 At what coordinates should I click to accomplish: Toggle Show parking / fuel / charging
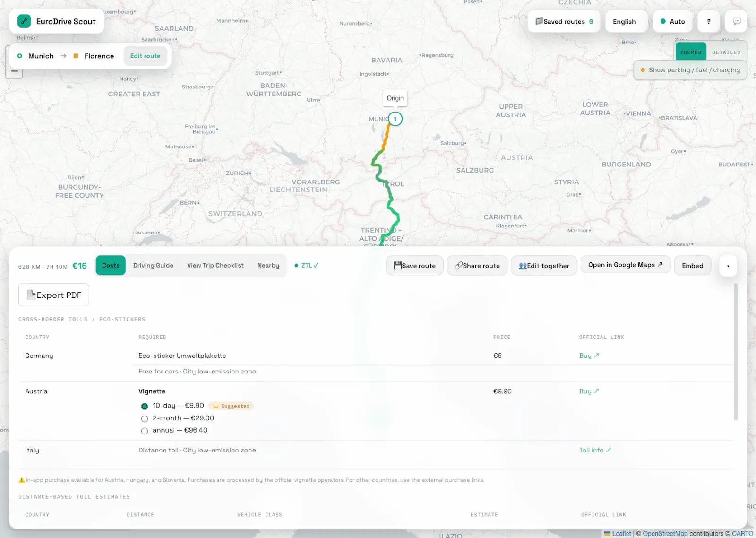690,70
